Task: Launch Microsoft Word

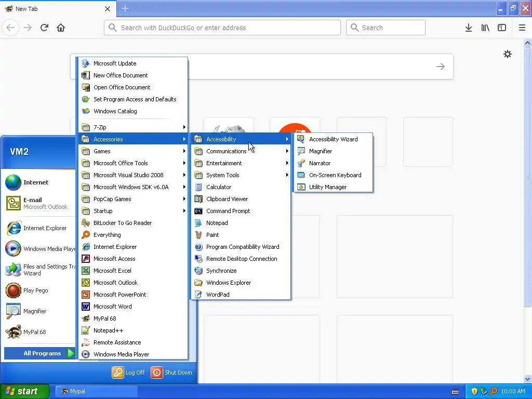Action: tap(133, 307)
